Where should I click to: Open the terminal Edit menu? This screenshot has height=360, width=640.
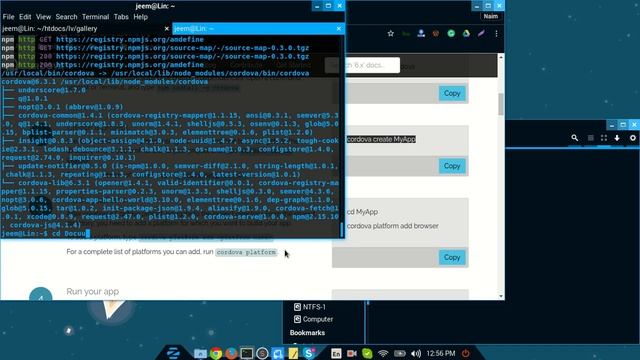pyautogui.click(x=25, y=17)
